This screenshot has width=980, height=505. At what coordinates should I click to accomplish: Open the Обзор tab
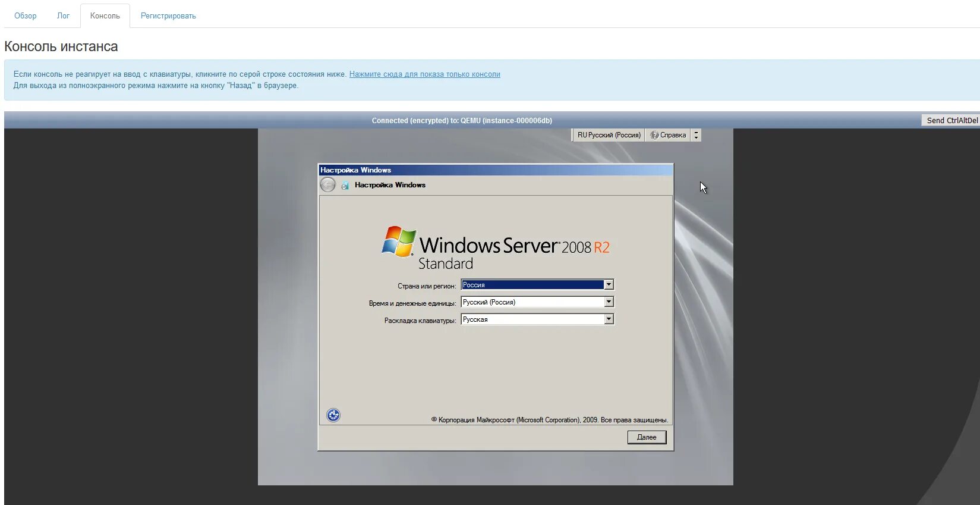click(x=25, y=16)
